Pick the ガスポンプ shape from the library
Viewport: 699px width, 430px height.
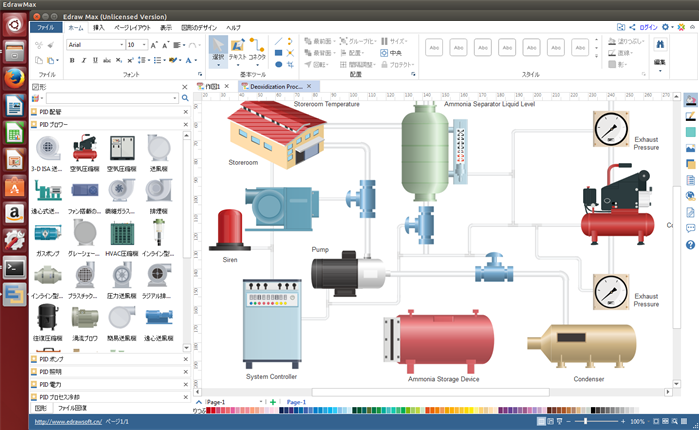click(x=46, y=235)
